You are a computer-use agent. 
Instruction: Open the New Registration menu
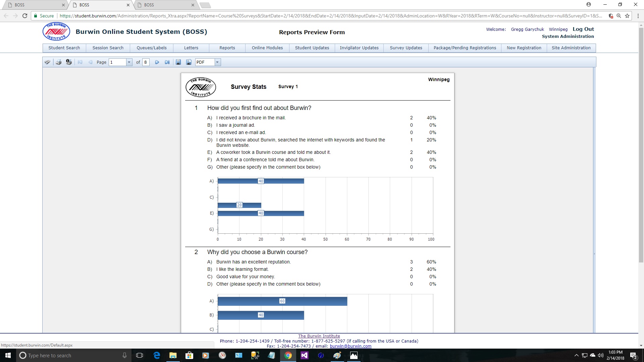(524, 48)
